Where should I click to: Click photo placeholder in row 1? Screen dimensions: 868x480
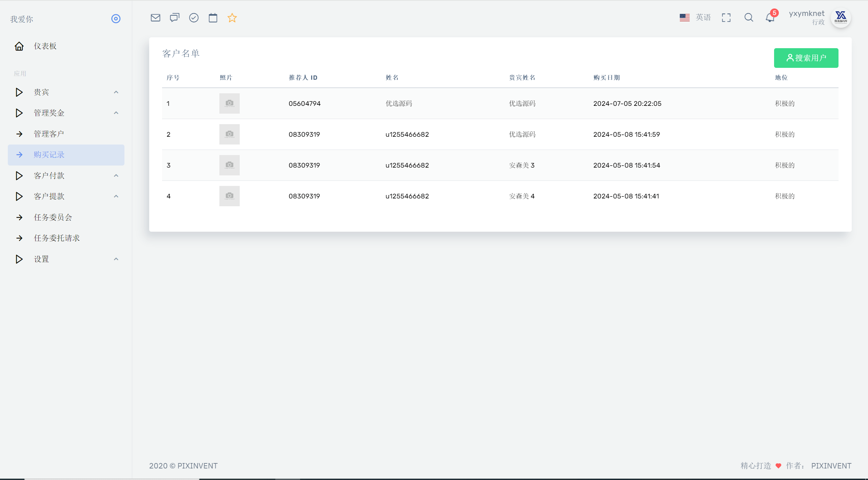[230, 103]
